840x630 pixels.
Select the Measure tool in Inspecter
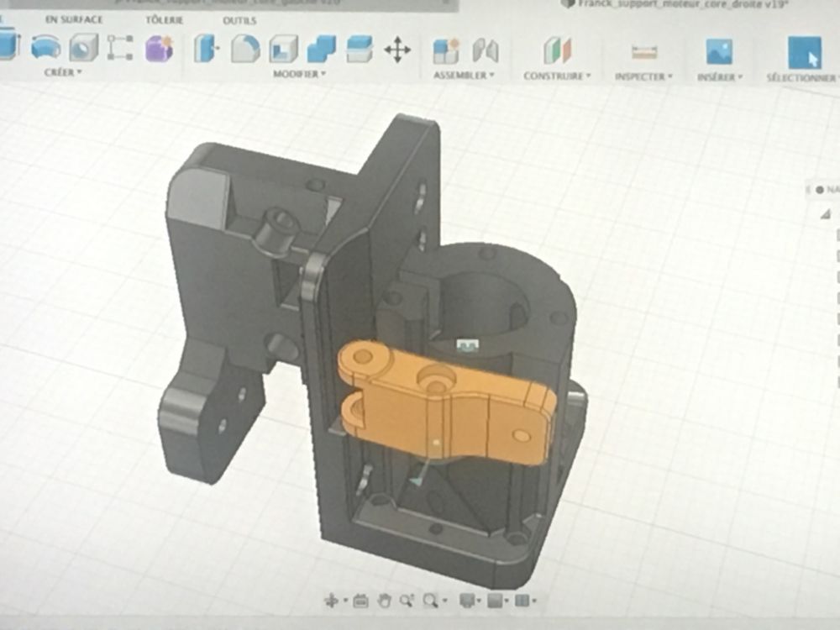[x=644, y=52]
